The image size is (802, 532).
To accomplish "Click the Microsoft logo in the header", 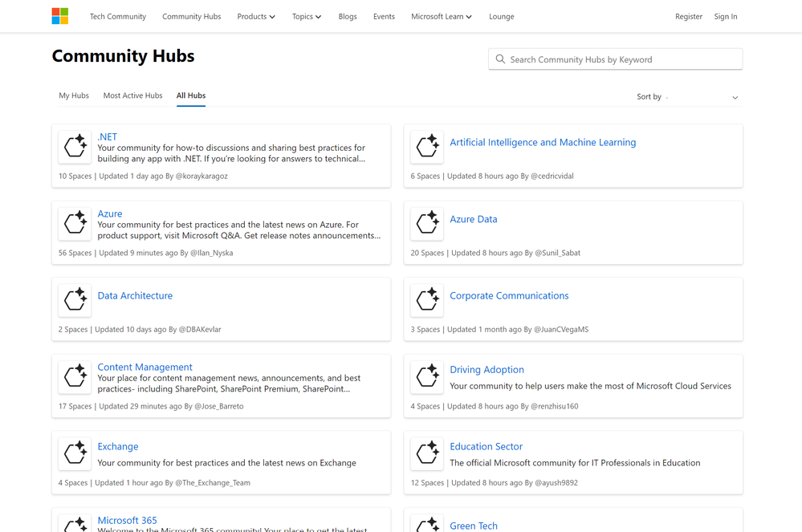I will pos(60,16).
